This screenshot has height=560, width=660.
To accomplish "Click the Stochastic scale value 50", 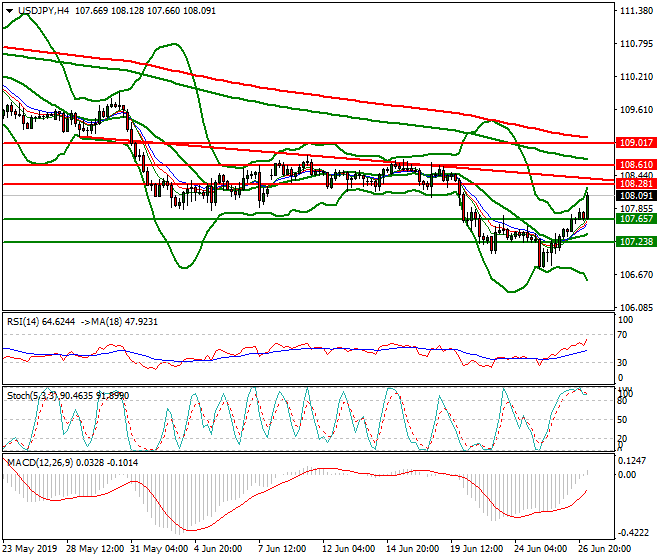I will 623,420.
